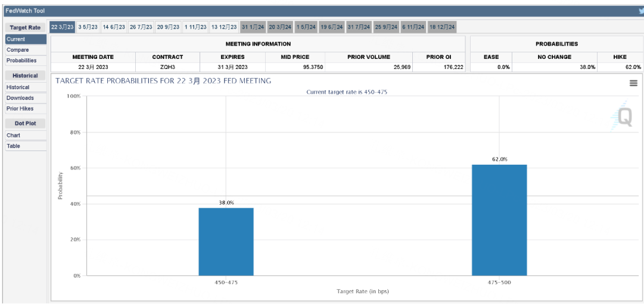Select the 25 9月24 meeting tab
The width and height of the screenshot is (644, 304).
click(386, 27)
